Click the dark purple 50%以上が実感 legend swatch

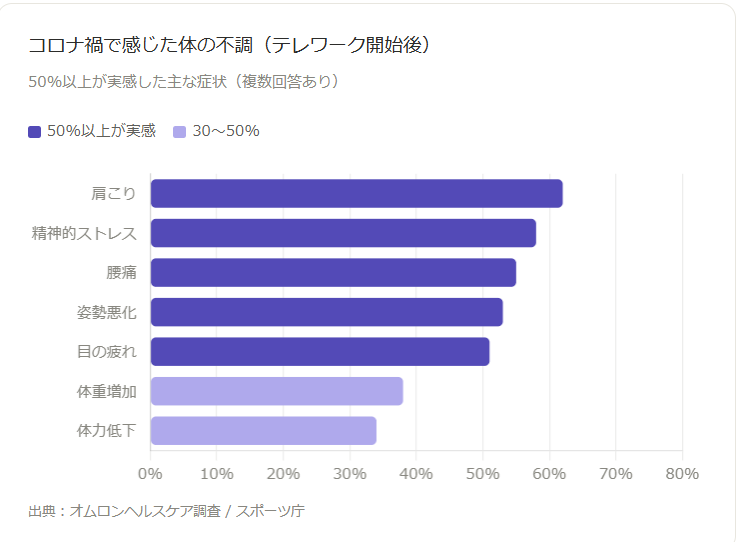[x=35, y=131]
